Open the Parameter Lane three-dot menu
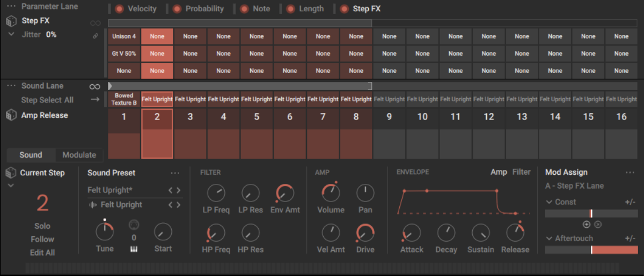Viewport: 644px width, 276px height. coord(11,6)
